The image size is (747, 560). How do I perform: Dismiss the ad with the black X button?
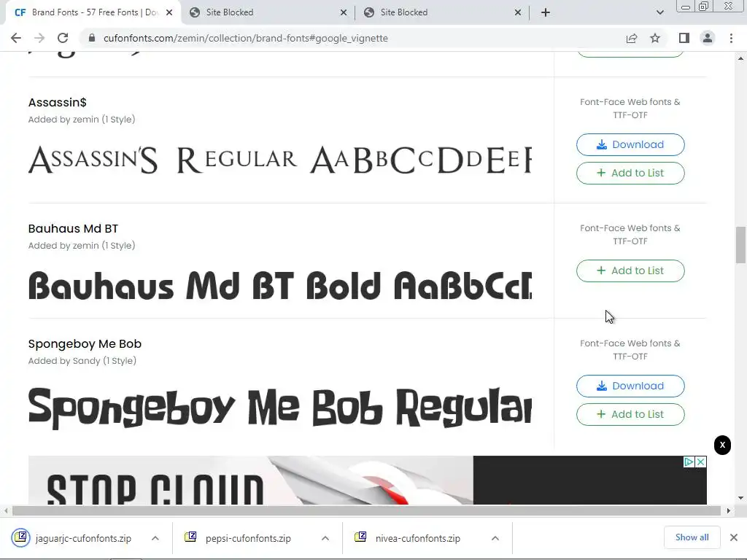click(x=722, y=446)
